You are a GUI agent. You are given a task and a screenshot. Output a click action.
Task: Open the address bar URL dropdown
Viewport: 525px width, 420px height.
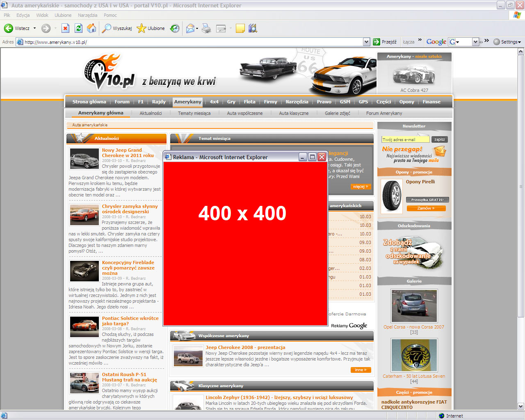click(x=366, y=42)
